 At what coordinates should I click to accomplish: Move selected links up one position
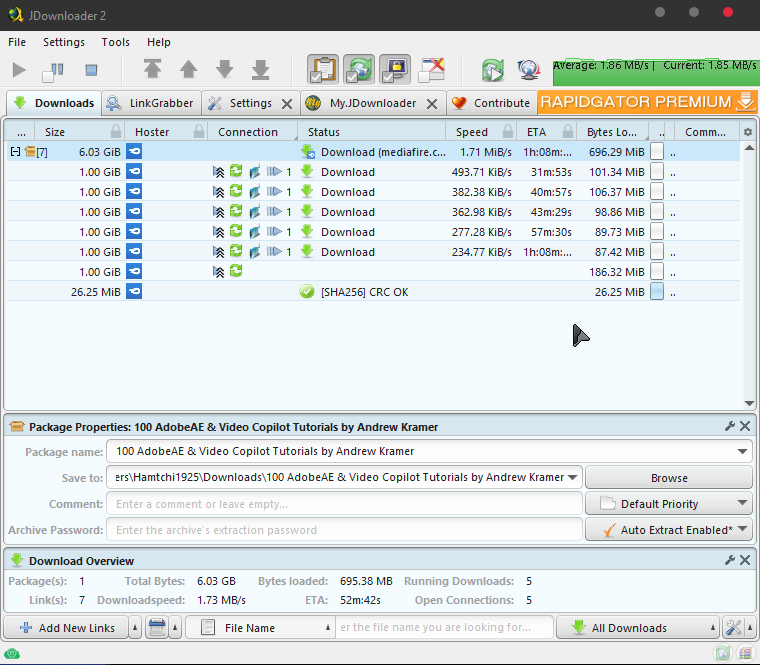(189, 69)
